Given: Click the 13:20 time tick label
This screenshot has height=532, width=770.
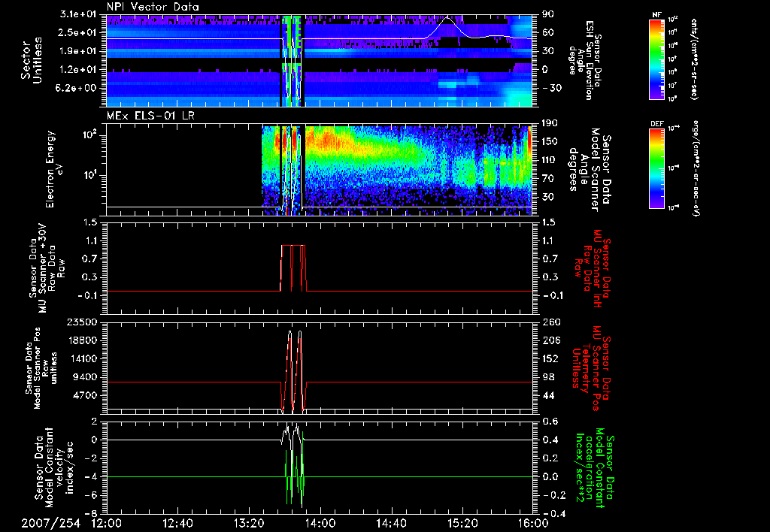Looking at the screenshot, I should pyautogui.click(x=249, y=524).
